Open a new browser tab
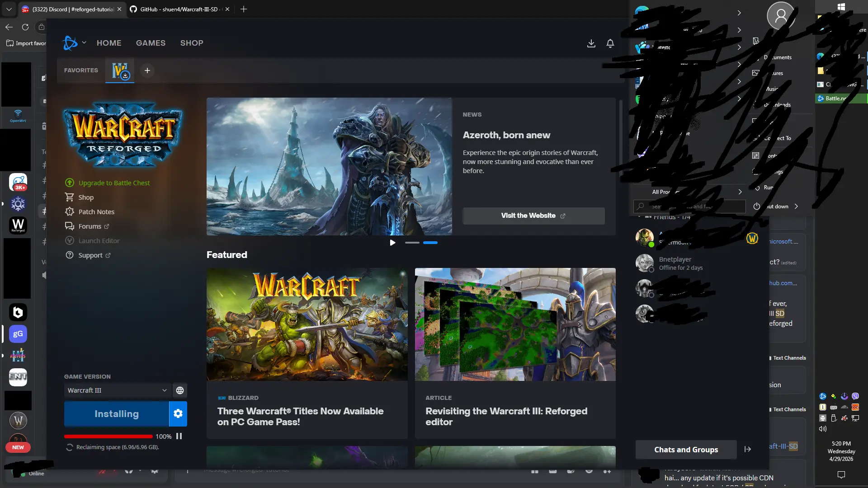This screenshot has width=868, height=488. 244,9
